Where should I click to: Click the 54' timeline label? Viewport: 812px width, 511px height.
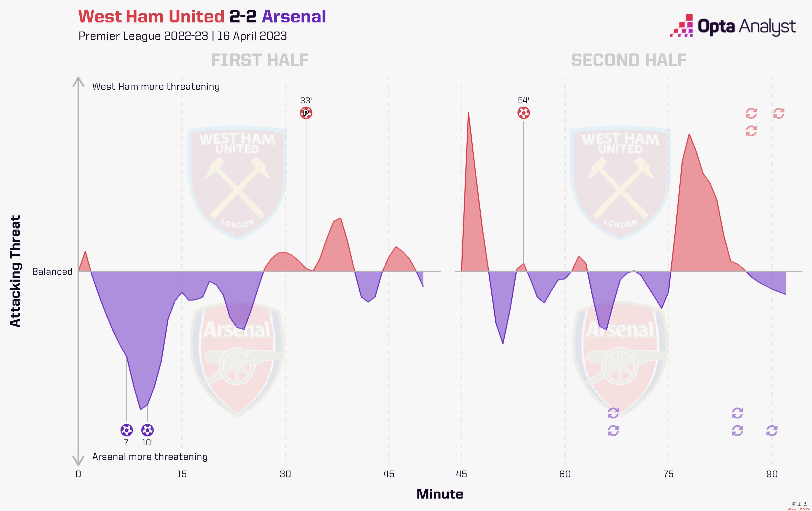point(523,100)
